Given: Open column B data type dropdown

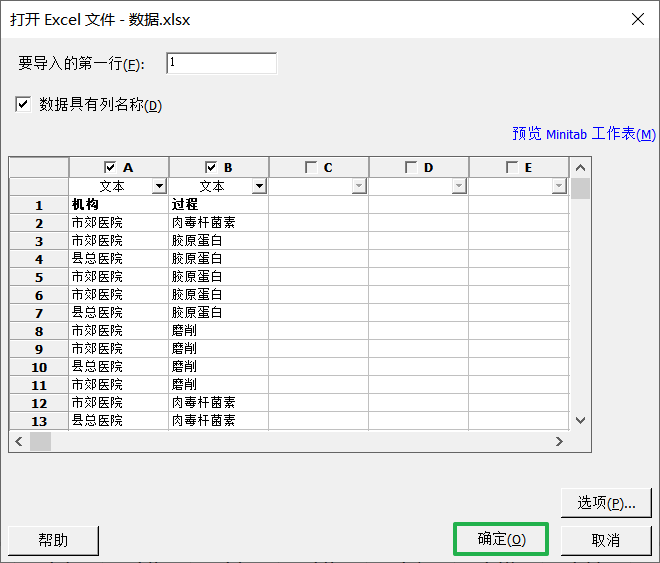Looking at the screenshot, I should (x=259, y=186).
